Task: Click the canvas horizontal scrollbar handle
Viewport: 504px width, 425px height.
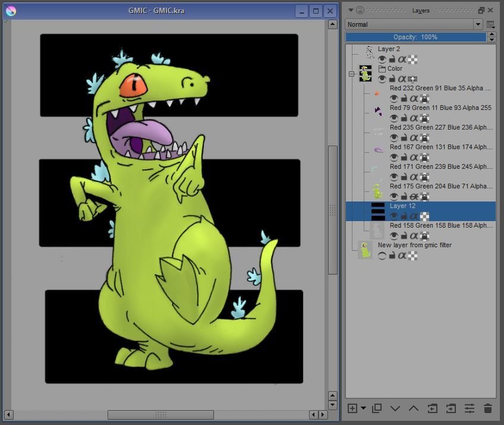Action: (x=160, y=415)
